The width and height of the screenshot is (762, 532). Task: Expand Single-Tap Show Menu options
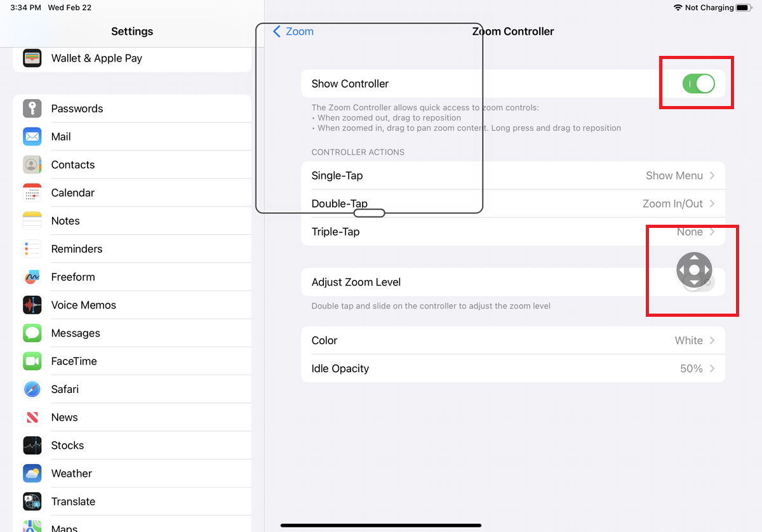click(679, 176)
